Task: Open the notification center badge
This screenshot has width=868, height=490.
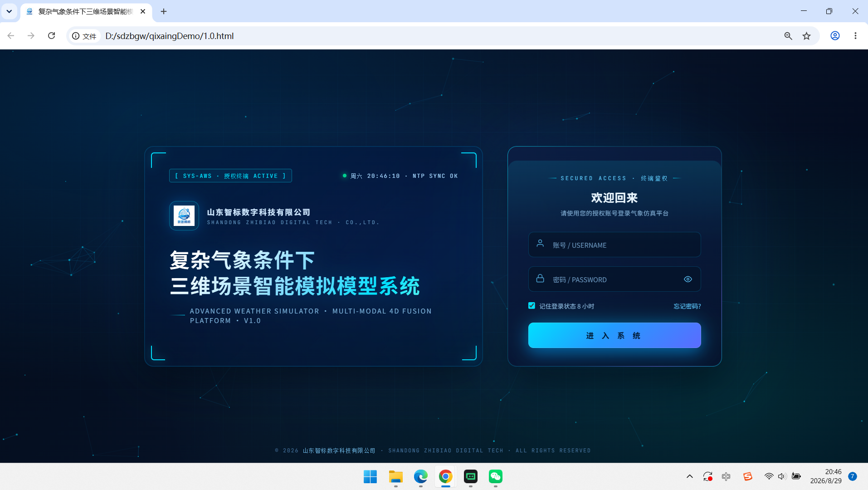Action: (853, 476)
